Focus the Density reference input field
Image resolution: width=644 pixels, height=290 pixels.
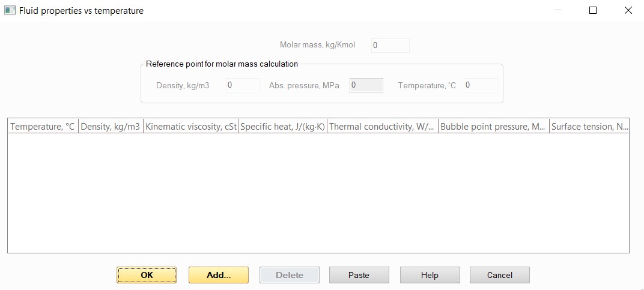pyautogui.click(x=242, y=85)
